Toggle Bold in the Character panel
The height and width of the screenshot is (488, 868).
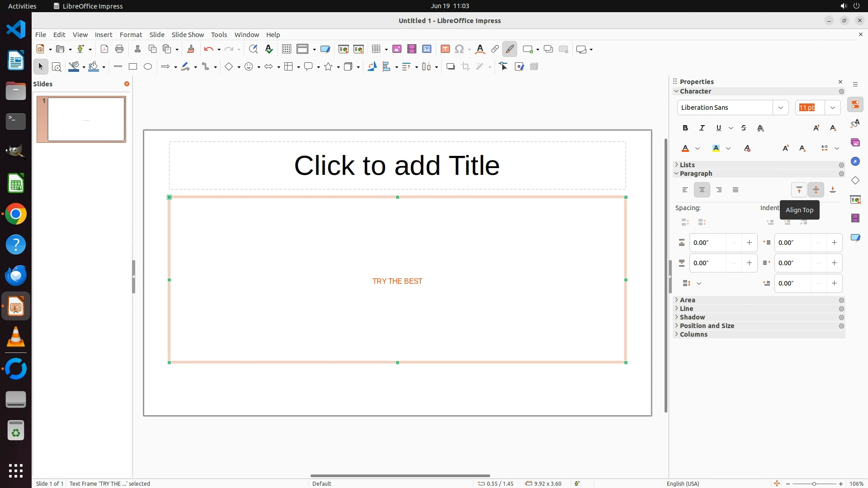pos(685,128)
